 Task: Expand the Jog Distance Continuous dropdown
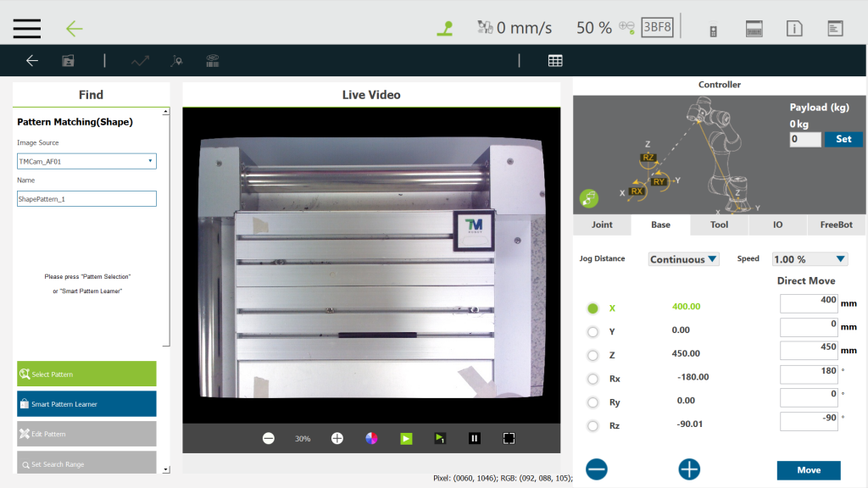tap(683, 259)
